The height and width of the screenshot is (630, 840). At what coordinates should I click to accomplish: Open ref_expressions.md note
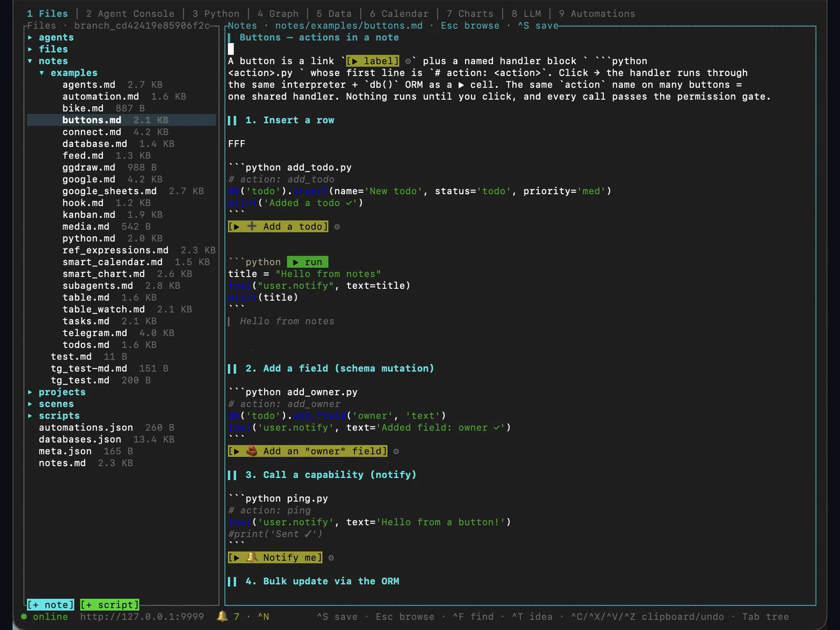click(x=115, y=250)
